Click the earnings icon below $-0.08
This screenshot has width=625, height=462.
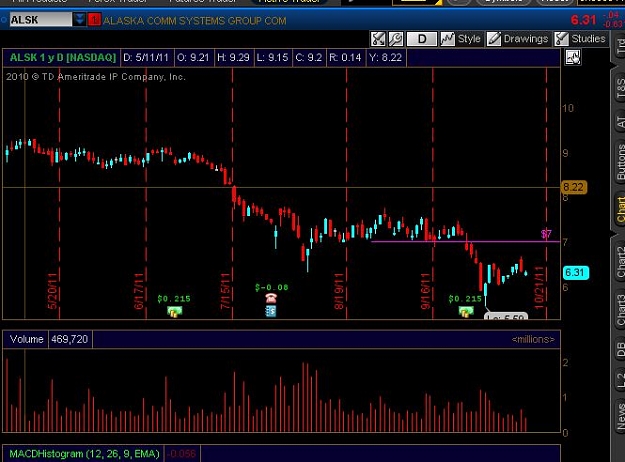[x=271, y=311]
